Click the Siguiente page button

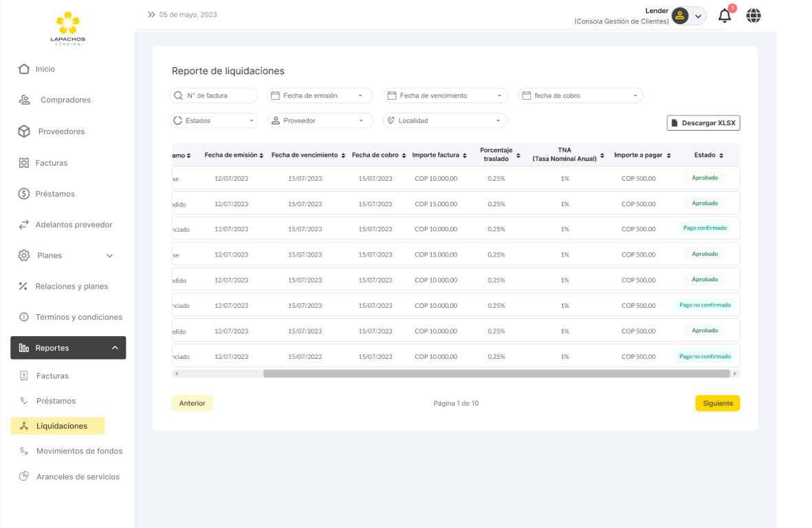(x=717, y=404)
